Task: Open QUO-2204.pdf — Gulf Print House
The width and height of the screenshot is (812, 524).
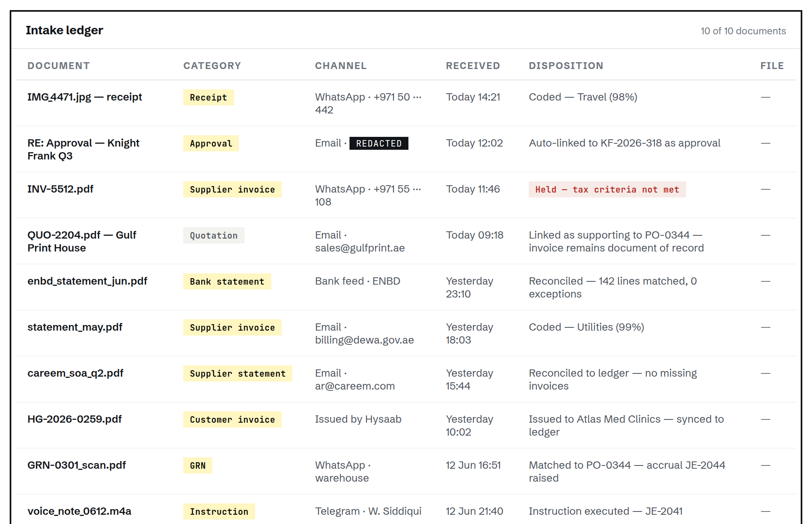Action: click(82, 241)
